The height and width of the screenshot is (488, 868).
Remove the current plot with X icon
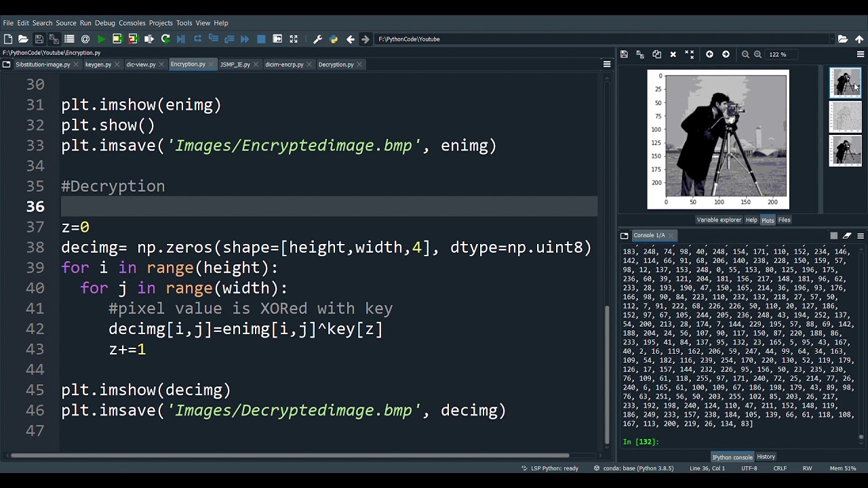(x=673, y=54)
